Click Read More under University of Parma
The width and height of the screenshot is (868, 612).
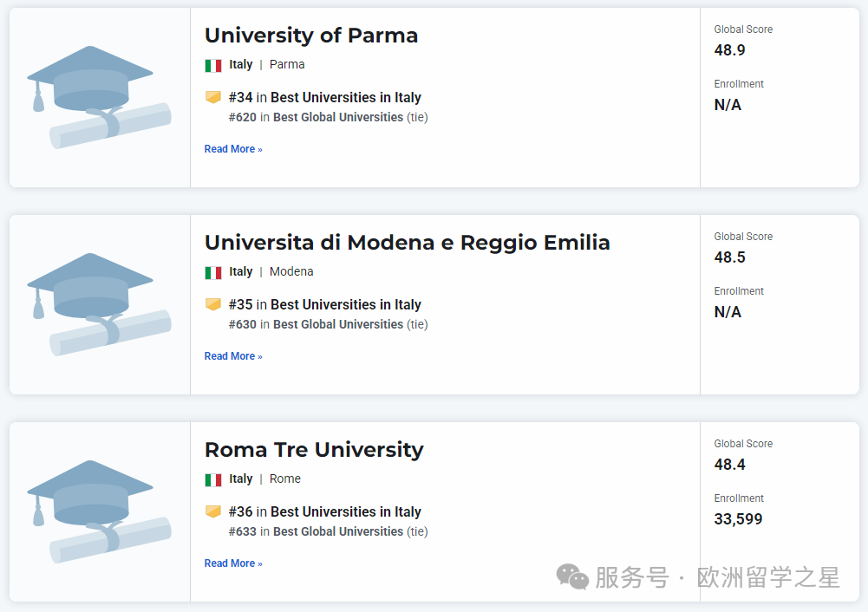[233, 149]
